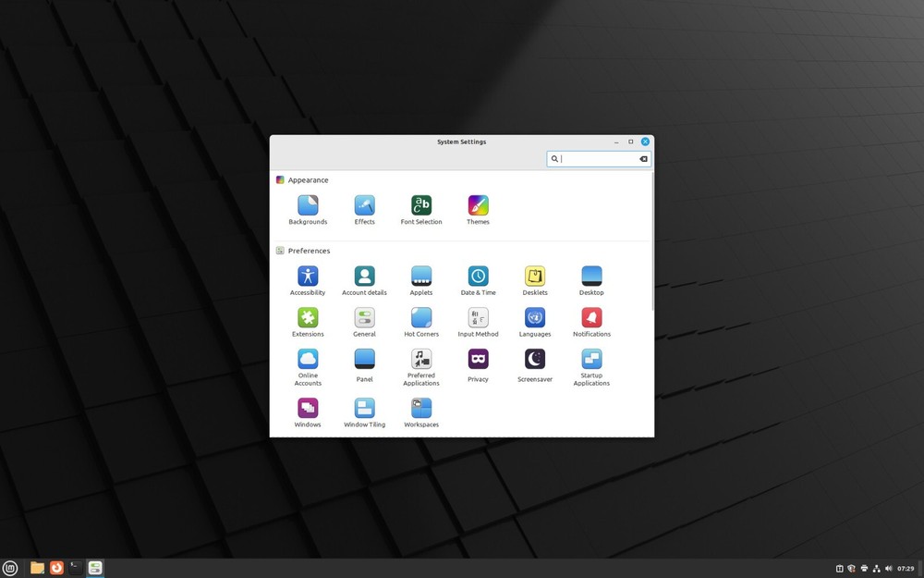The image size is (924, 578).
Task: Open the Desklets settings
Action: [x=535, y=277]
